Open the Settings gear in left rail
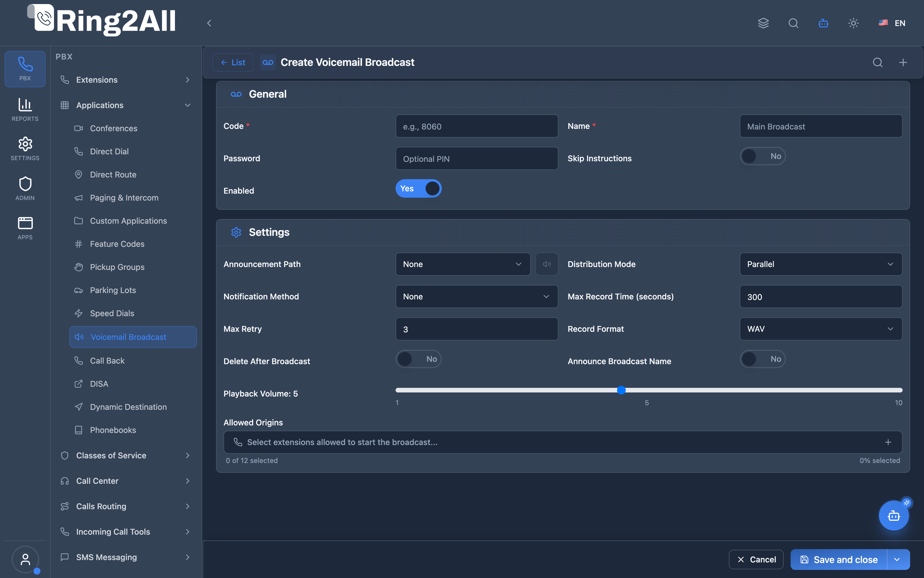 (25, 149)
